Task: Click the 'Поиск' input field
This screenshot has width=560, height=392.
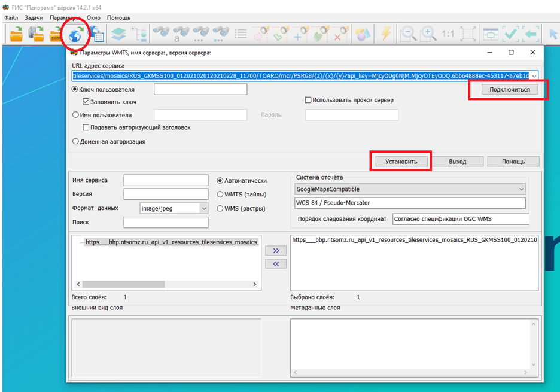Action: click(x=166, y=223)
